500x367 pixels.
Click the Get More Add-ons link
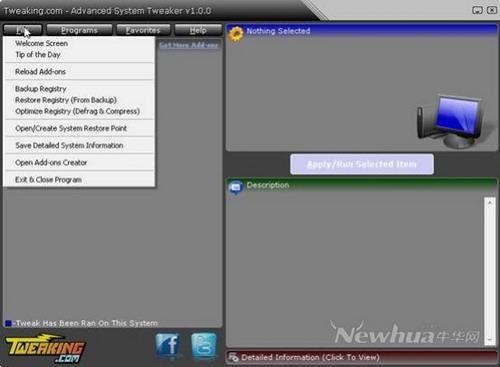pos(189,45)
